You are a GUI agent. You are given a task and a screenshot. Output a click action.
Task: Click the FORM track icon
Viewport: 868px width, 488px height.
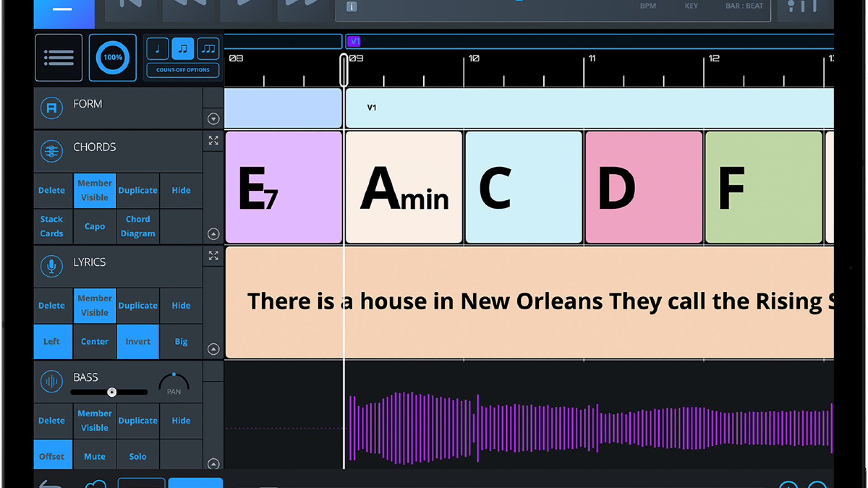click(x=52, y=108)
